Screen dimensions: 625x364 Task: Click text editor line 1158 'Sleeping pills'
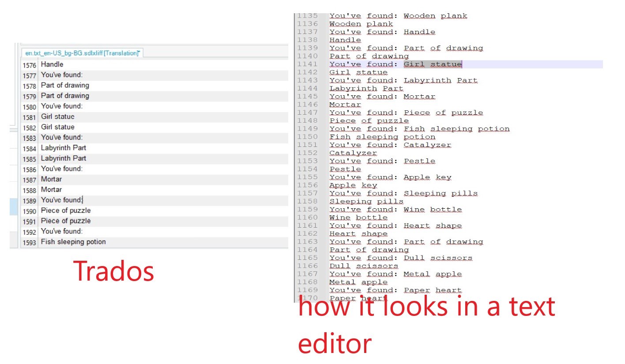click(366, 202)
